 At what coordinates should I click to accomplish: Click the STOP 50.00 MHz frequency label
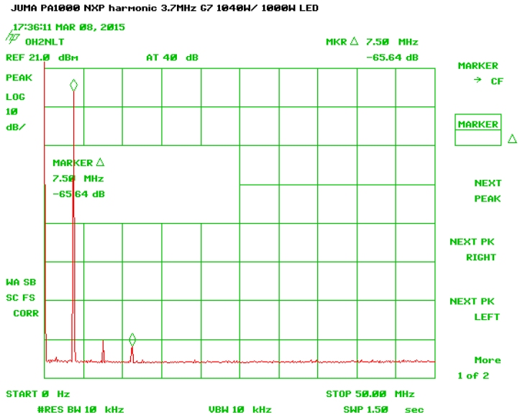370,394
